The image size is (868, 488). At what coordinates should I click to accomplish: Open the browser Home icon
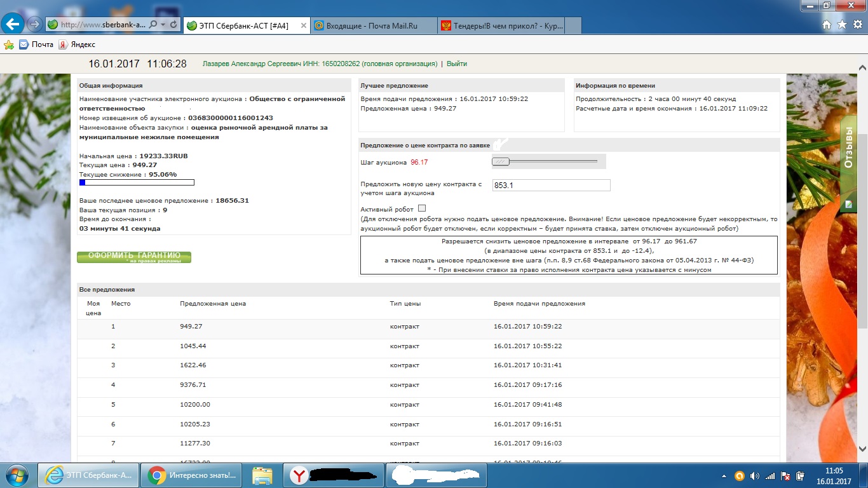[x=827, y=25]
